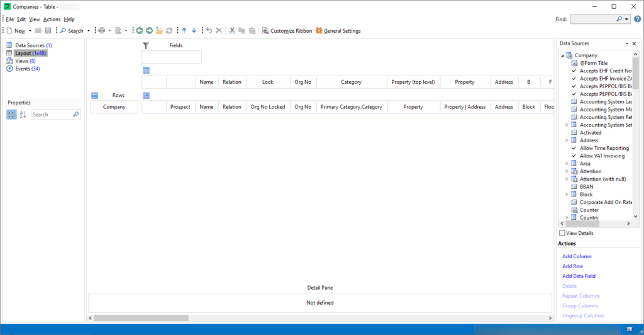Click the Fields filter funnel icon

coord(146,45)
